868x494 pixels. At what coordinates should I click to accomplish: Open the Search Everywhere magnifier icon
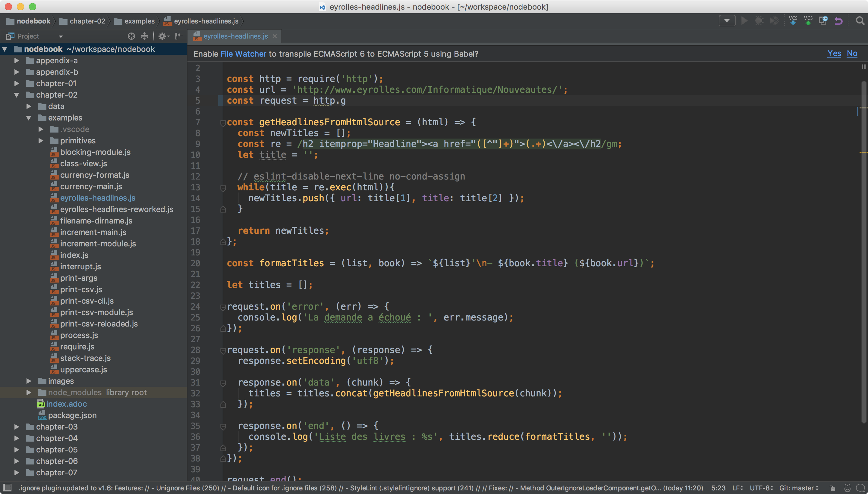tap(860, 21)
